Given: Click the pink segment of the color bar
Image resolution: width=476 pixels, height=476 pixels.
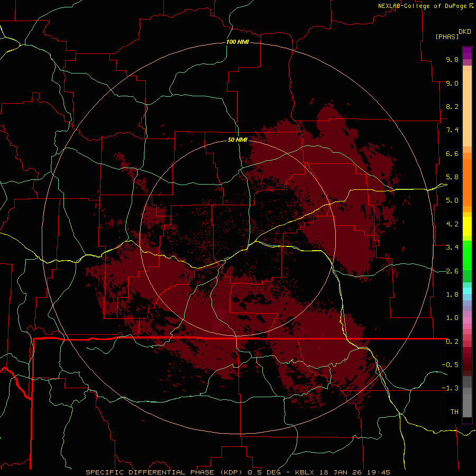Looking at the screenshot, I should [467, 321].
